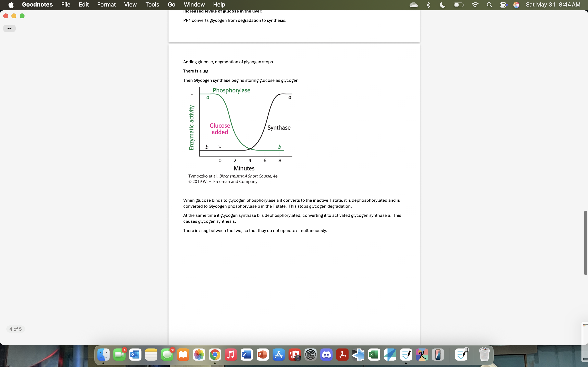Open the Tools menu

pos(152,5)
